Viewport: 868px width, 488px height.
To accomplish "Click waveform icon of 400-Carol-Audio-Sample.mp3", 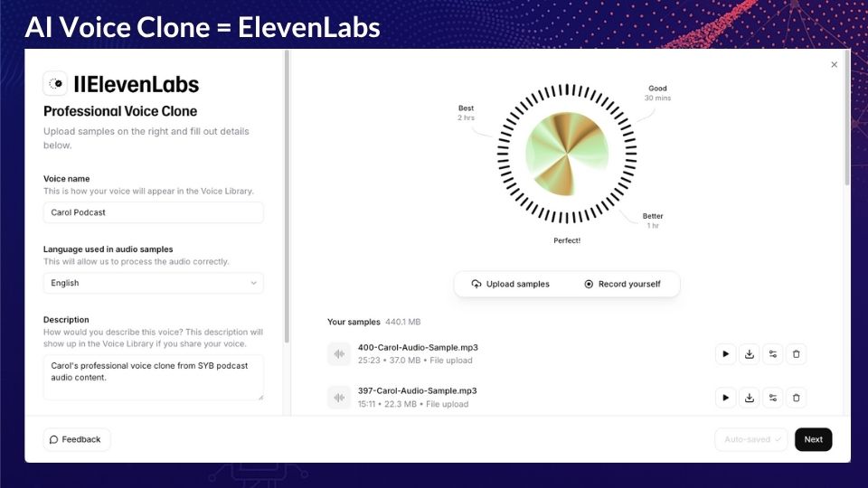I will [339, 354].
